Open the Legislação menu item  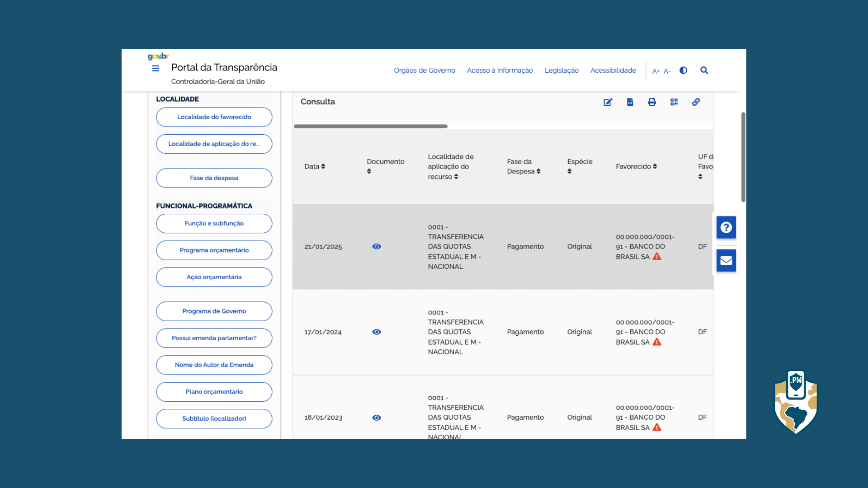tap(561, 70)
